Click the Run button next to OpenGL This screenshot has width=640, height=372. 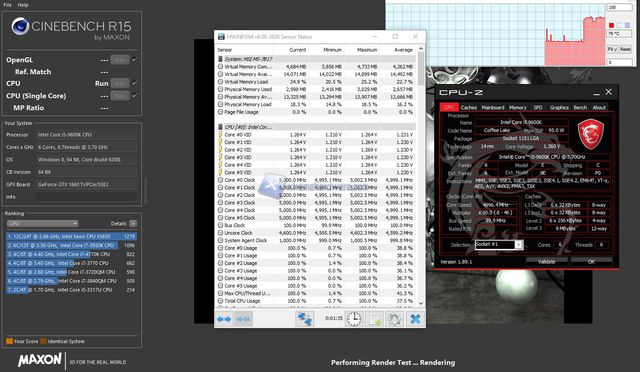pos(120,60)
